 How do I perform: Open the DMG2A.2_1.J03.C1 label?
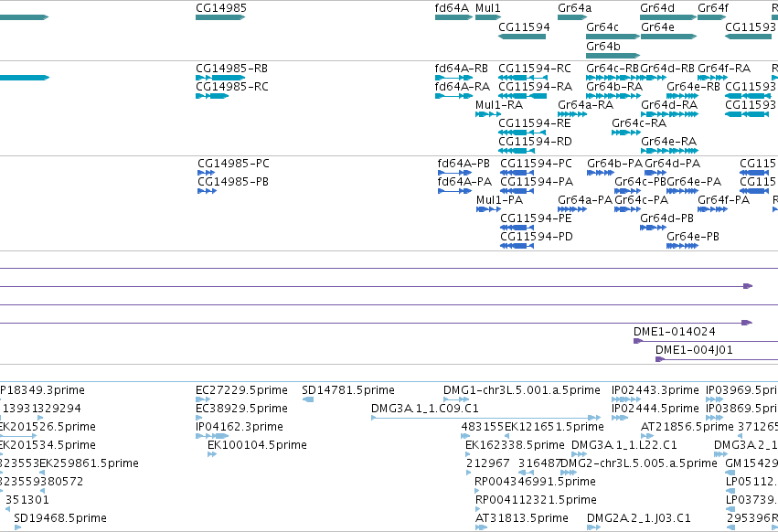pyautogui.click(x=638, y=519)
